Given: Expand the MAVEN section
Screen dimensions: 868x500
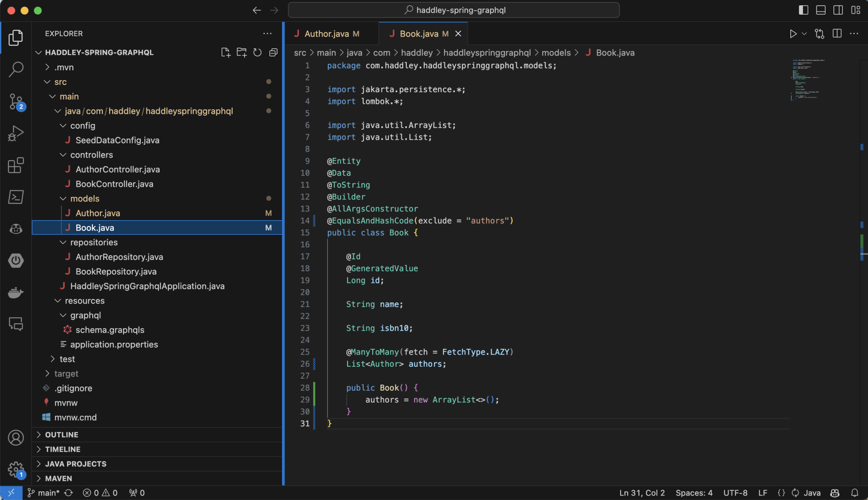Looking at the screenshot, I should (x=59, y=478).
